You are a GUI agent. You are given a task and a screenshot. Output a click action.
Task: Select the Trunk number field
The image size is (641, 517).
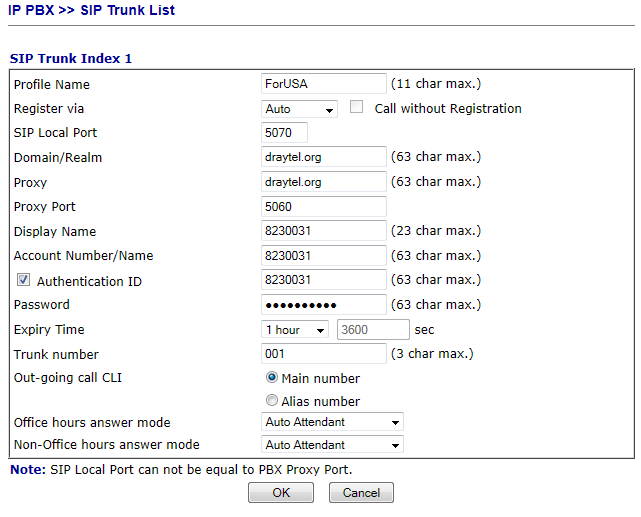tap(323, 354)
